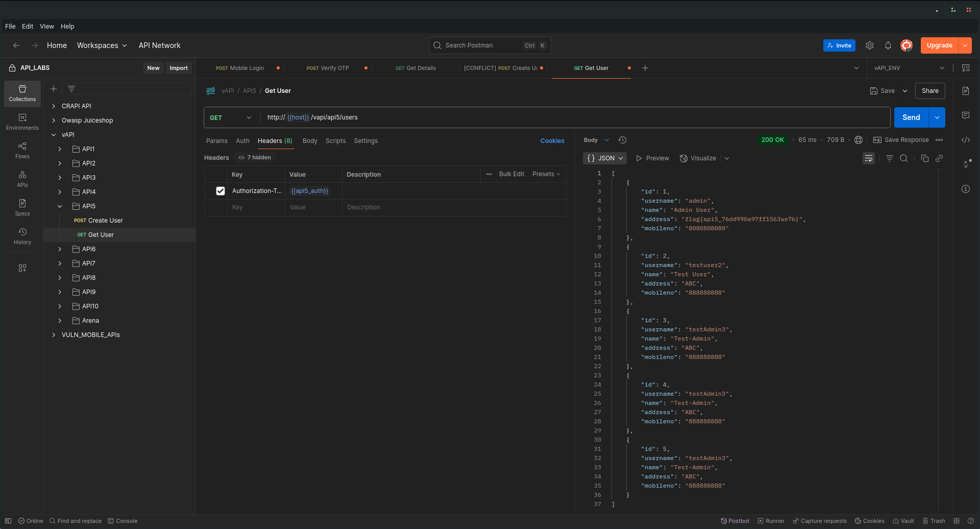Switch to the Params tab
980x529 pixels.
pyautogui.click(x=217, y=141)
